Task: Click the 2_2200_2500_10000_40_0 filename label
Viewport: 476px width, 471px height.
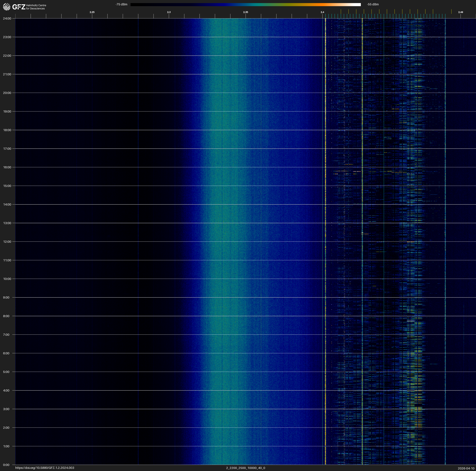Action: pos(245,468)
